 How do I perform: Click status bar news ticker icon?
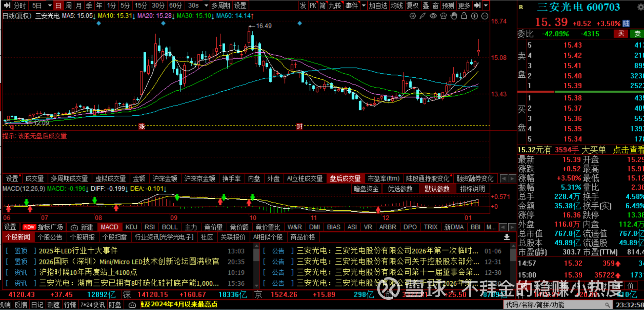(132, 305)
